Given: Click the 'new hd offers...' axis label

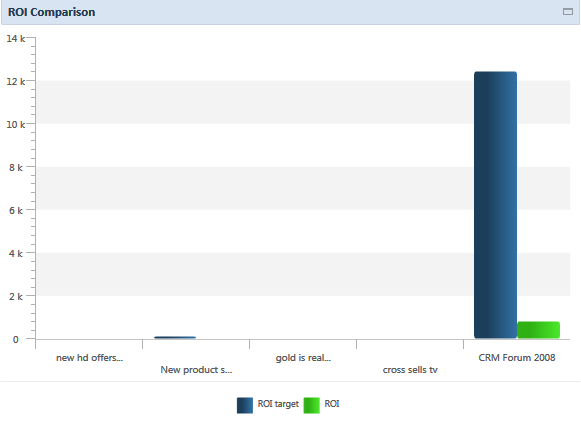Looking at the screenshot, I should click(x=89, y=358).
